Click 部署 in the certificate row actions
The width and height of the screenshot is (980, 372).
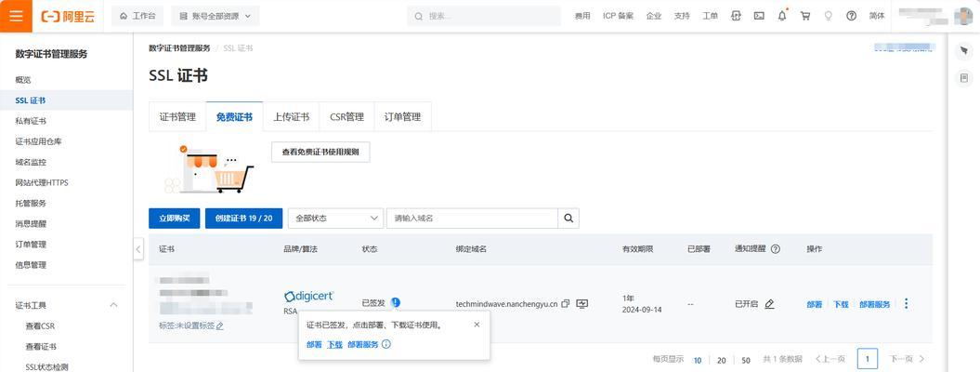coord(815,304)
